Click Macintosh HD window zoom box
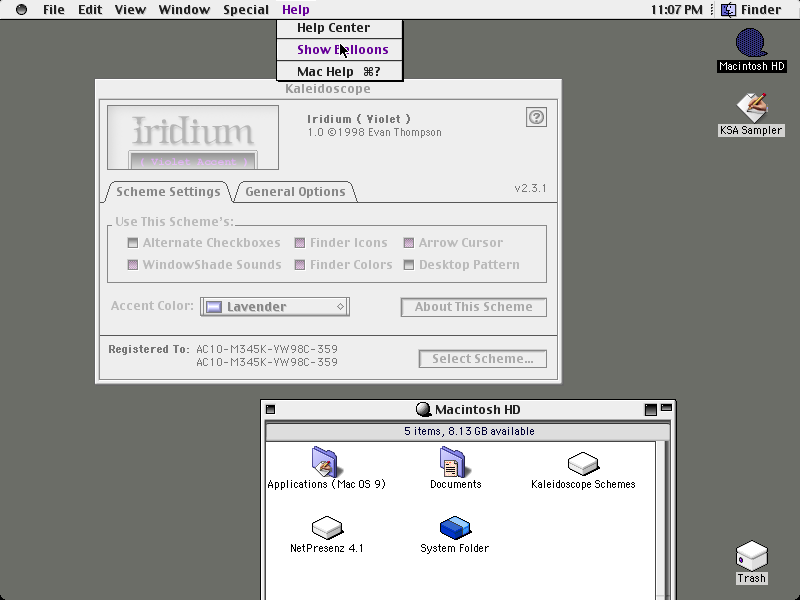This screenshot has width=800, height=600. click(651, 410)
